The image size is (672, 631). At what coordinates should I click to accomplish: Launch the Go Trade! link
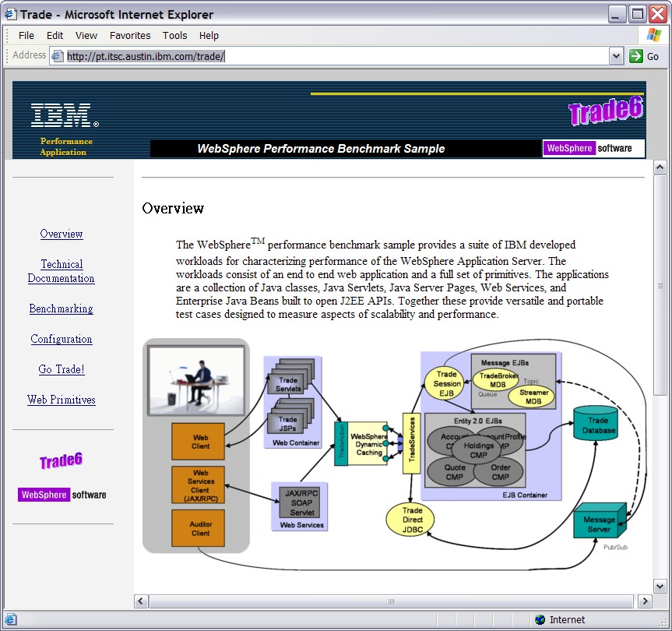(x=62, y=369)
